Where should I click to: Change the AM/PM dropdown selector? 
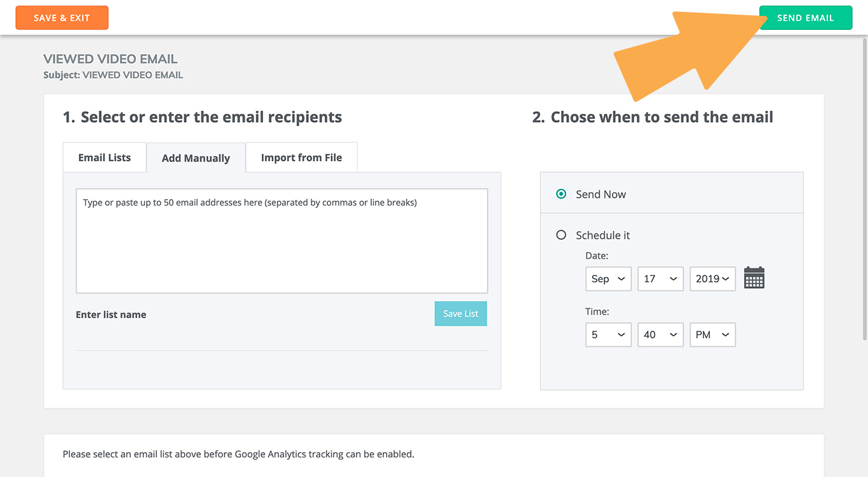pyautogui.click(x=712, y=335)
